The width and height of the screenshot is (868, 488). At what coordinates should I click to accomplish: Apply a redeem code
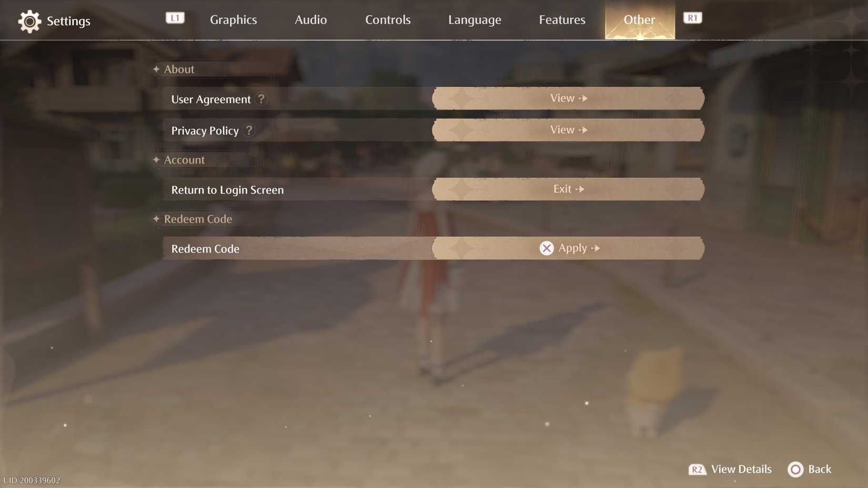click(573, 248)
